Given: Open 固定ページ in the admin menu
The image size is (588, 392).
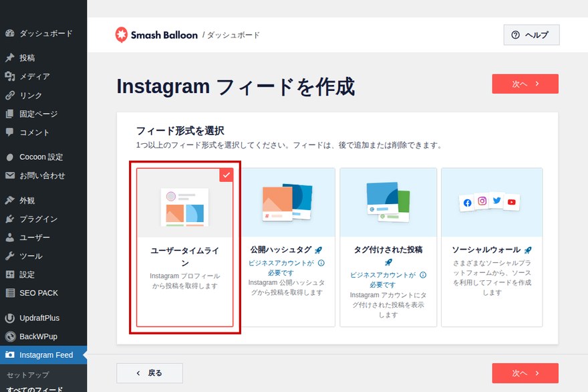Looking at the screenshot, I should tap(43, 114).
